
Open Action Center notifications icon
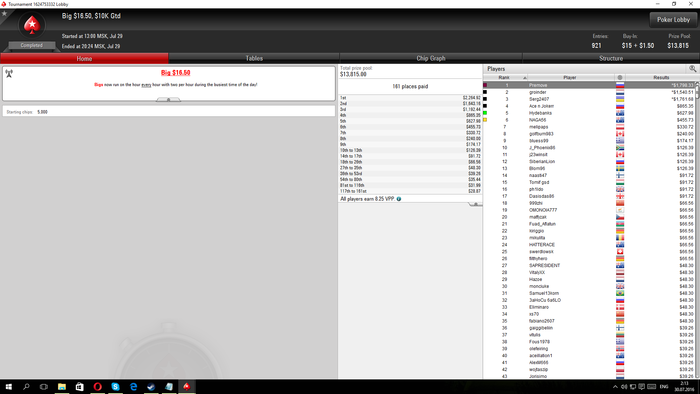coord(642,387)
